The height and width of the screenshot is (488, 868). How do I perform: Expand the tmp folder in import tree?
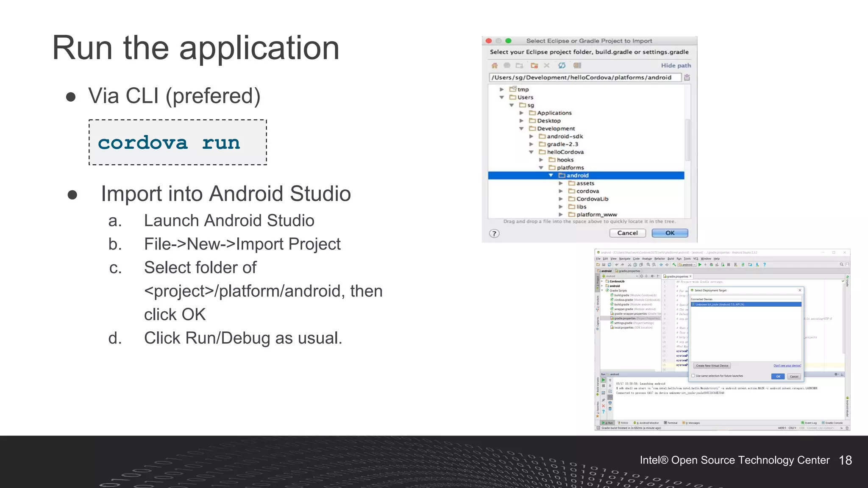click(501, 89)
